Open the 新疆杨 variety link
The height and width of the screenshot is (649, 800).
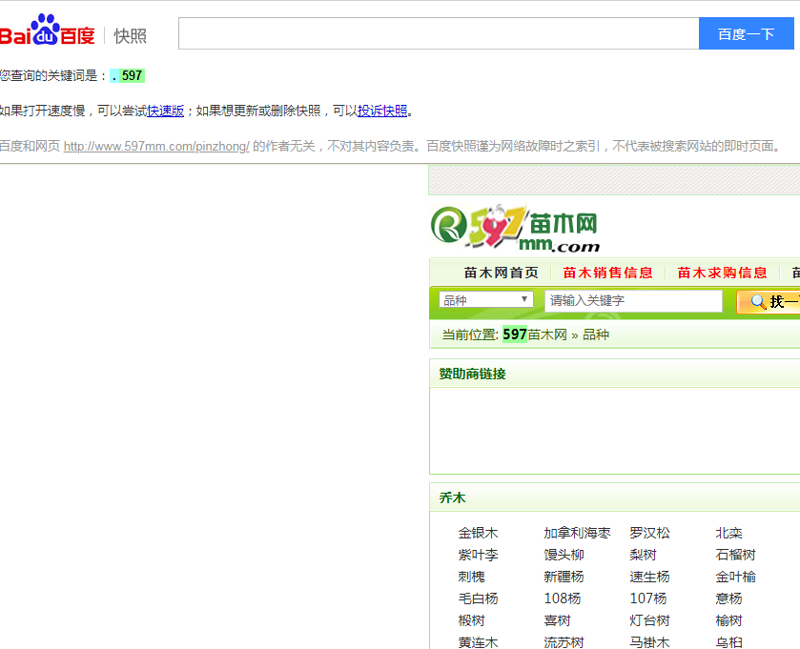564,577
